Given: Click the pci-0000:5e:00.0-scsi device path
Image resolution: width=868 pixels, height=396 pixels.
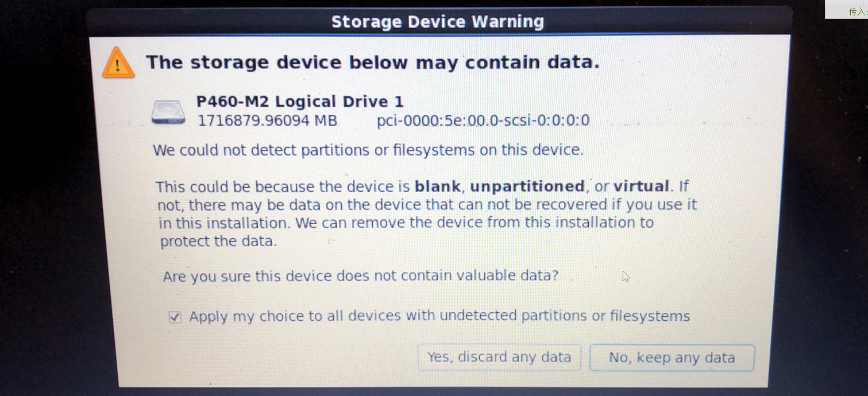Looking at the screenshot, I should tap(483, 121).
